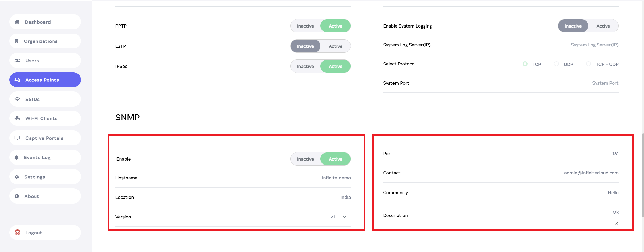644x252 pixels.
Task: Click the page vertical scrollbar
Action: tap(643, 175)
